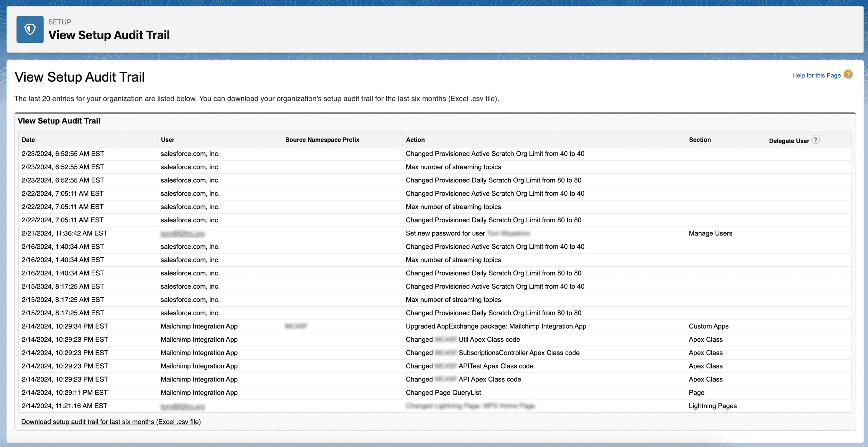Click the Source Namespace Prefix column header
Viewport: 868px width, 447px height.
(322, 139)
